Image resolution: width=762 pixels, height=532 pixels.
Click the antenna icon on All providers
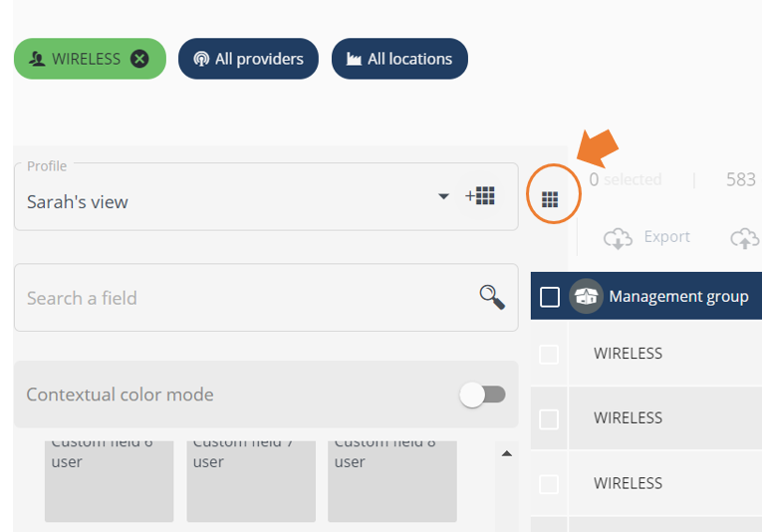pyautogui.click(x=200, y=59)
